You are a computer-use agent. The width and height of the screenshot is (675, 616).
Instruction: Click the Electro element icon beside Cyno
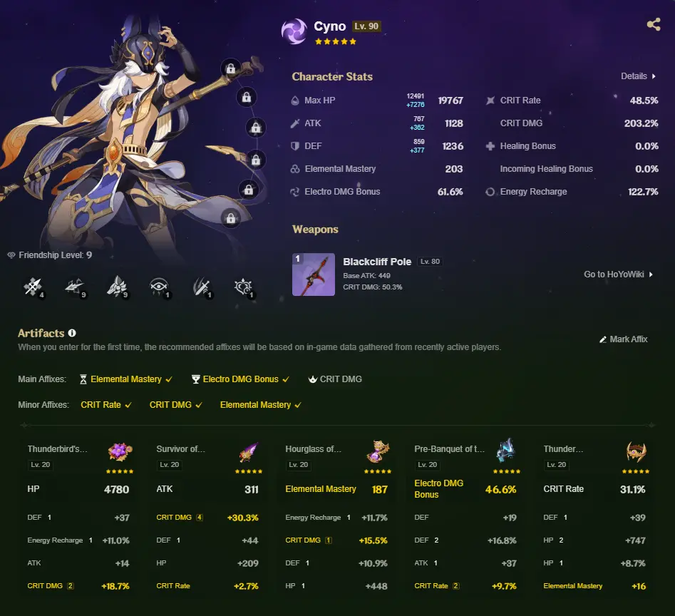pyautogui.click(x=294, y=31)
